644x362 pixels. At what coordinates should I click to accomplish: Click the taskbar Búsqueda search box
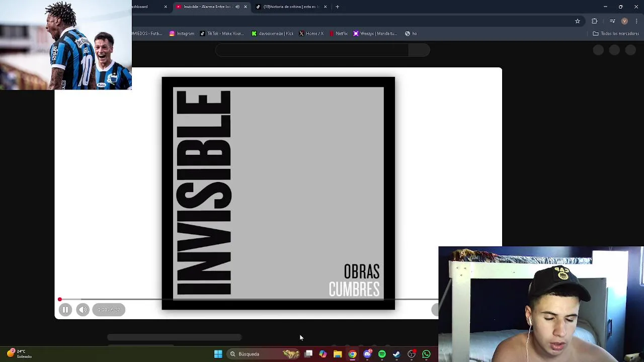point(264,354)
